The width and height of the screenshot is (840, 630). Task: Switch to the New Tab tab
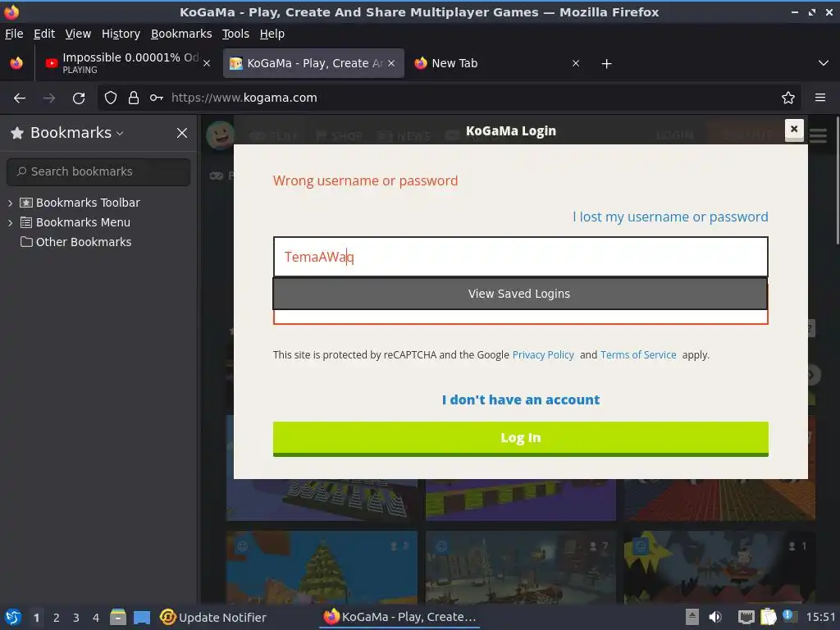[496, 63]
